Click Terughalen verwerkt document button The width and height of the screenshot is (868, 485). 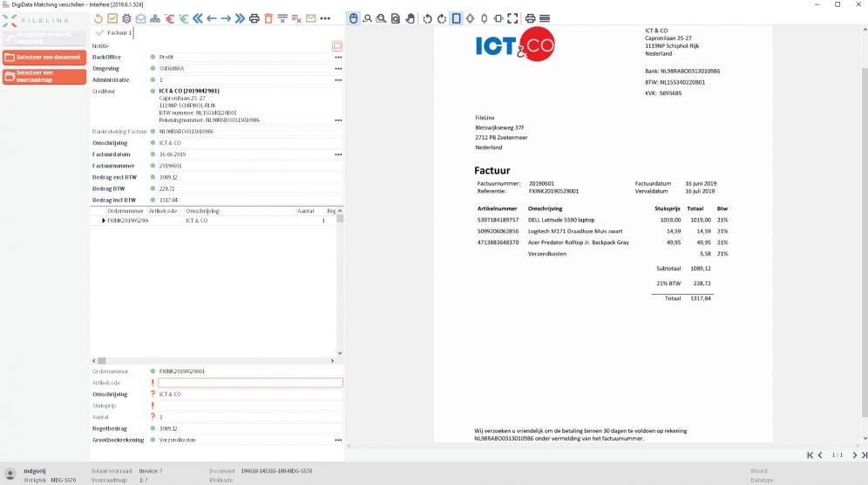44,38
